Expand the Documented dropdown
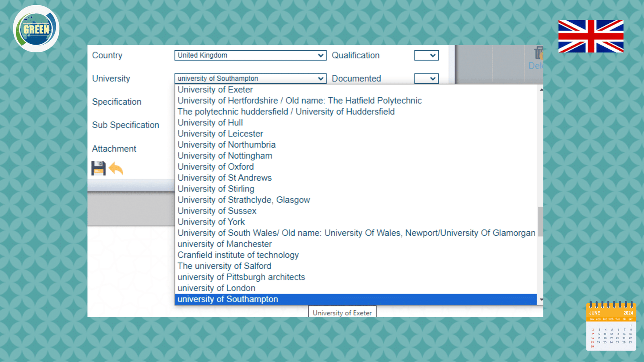The height and width of the screenshot is (362, 644). [426, 78]
